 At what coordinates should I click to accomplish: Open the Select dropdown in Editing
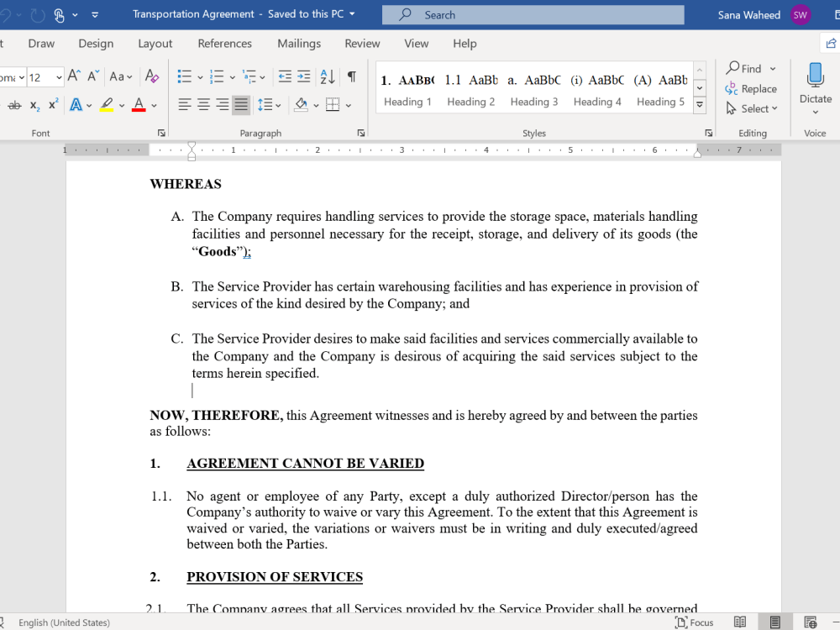(x=752, y=108)
